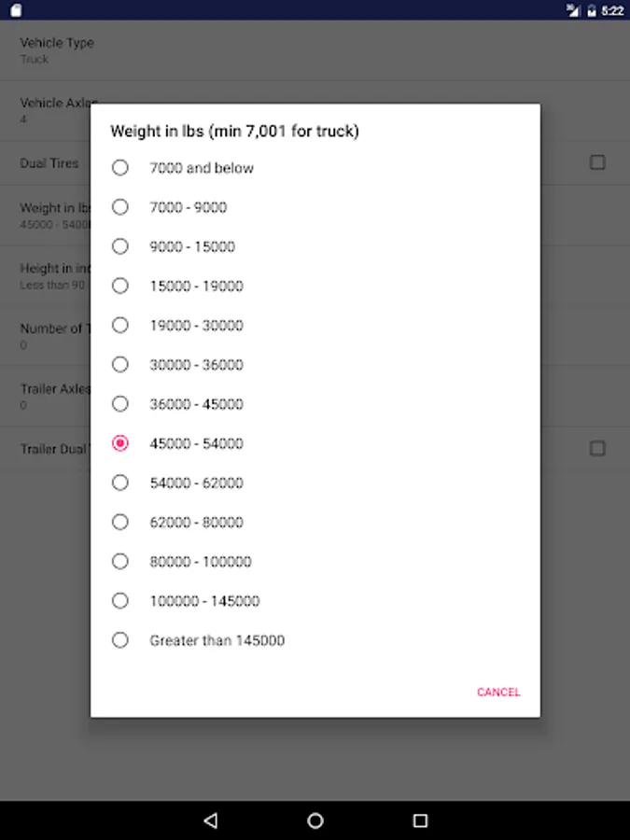Tap the signal strength icon

pos(574,10)
